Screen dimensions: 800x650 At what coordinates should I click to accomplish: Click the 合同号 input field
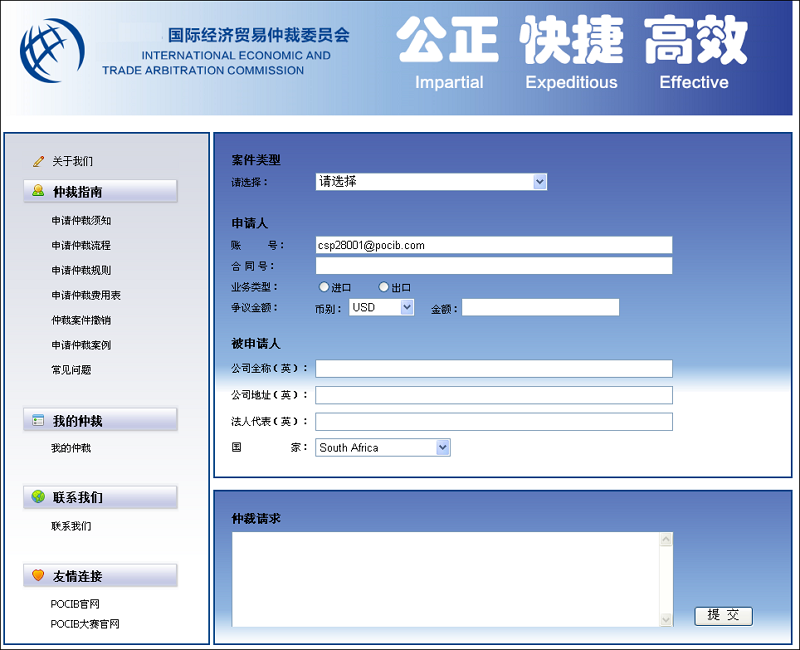coord(494,266)
